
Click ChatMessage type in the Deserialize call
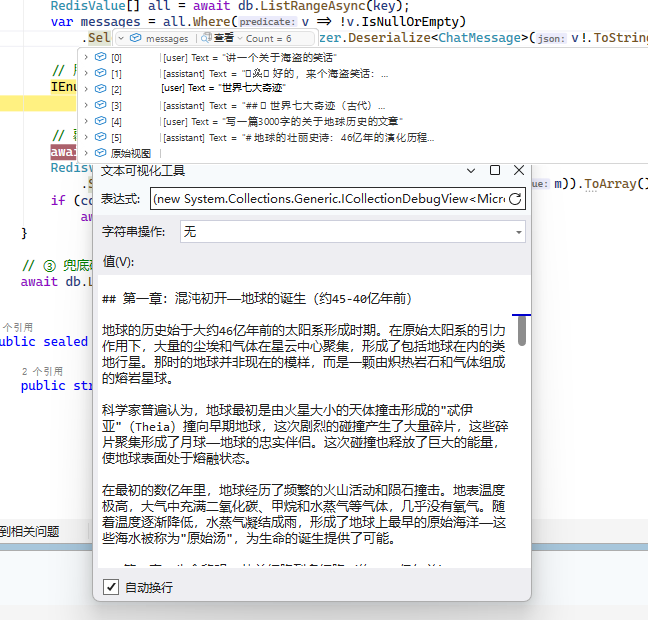(479, 38)
